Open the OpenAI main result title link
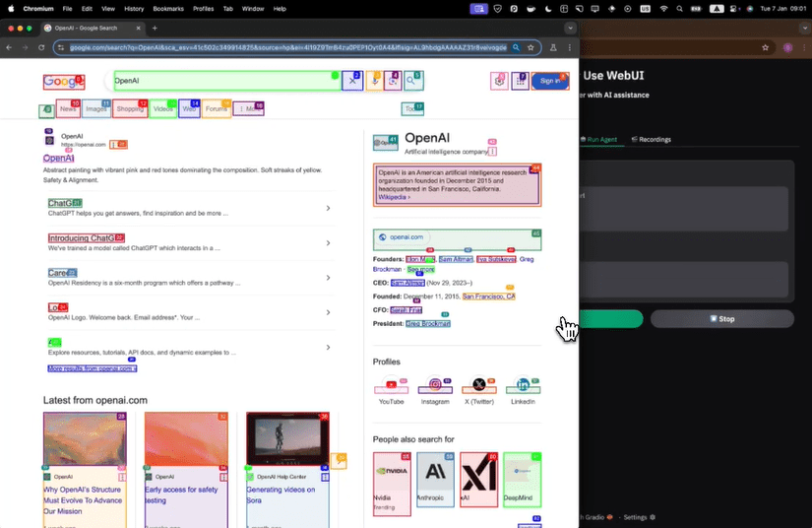Screen dimensions: 812x528 58,158
